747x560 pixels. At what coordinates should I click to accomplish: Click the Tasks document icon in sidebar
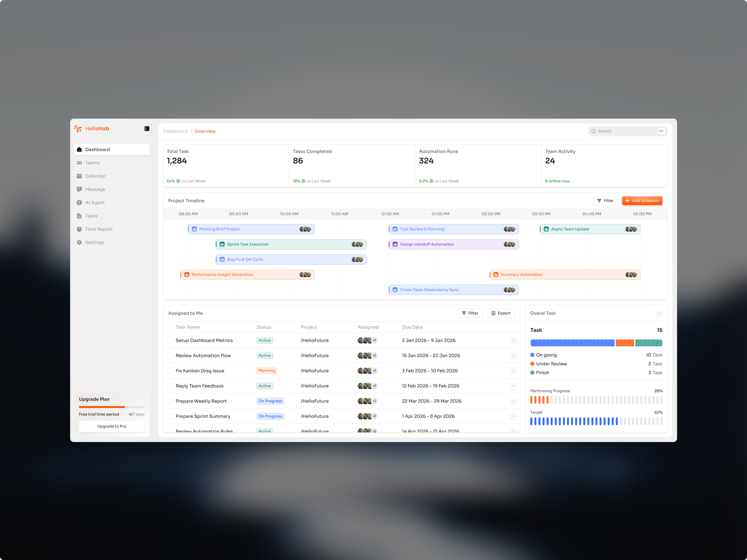(x=79, y=216)
